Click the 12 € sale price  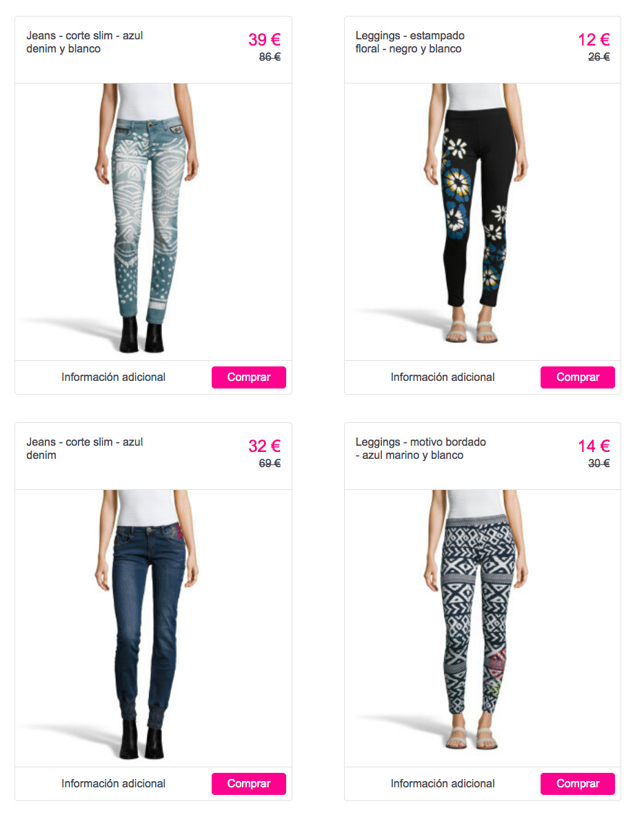594,39
